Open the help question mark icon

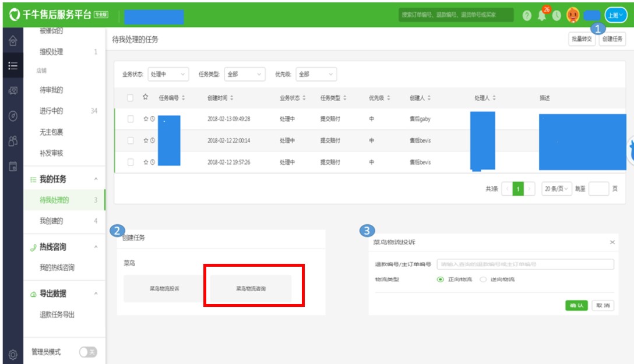[527, 16]
